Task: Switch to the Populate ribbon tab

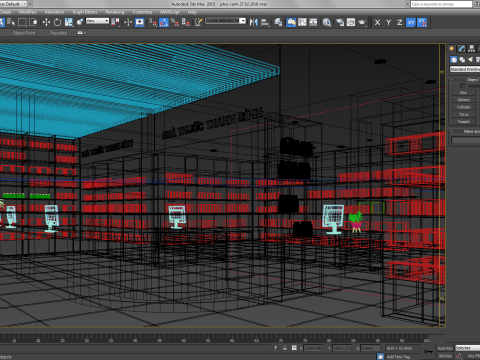Action: coord(59,33)
